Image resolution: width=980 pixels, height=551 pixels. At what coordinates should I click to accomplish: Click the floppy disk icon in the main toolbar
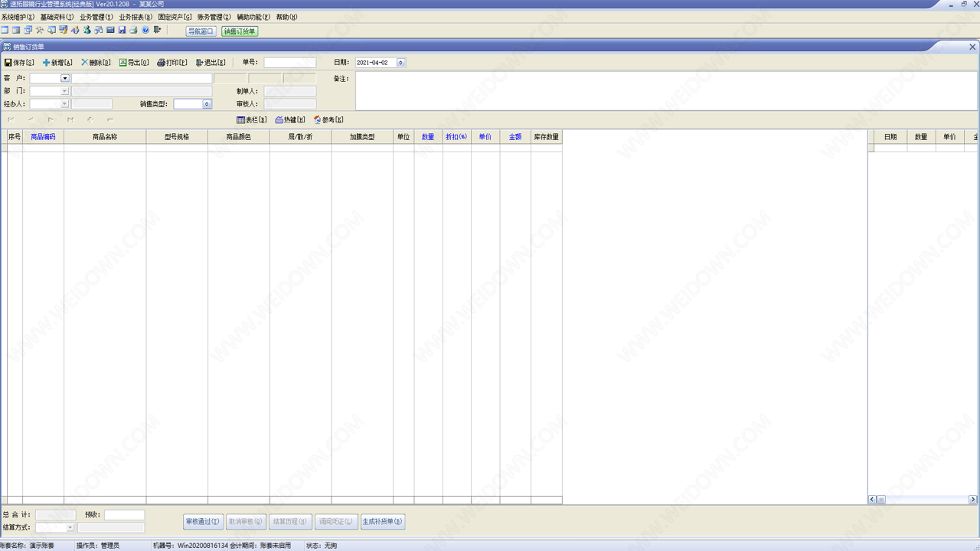coord(122,30)
